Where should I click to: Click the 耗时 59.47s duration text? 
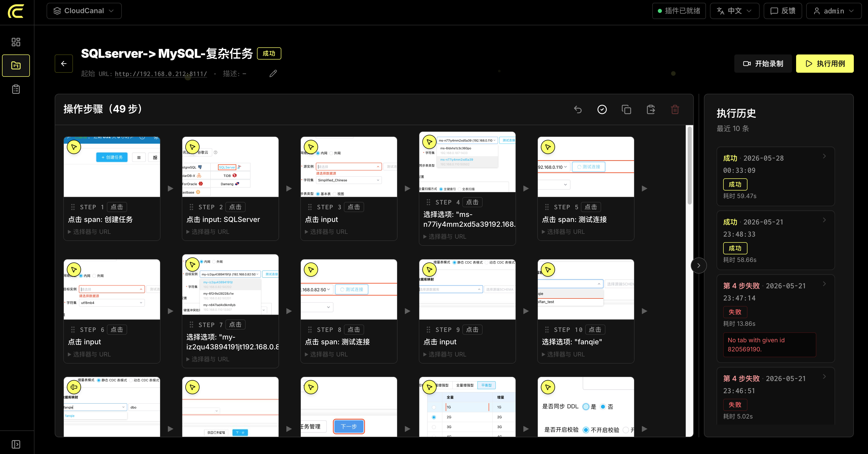[x=740, y=196]
